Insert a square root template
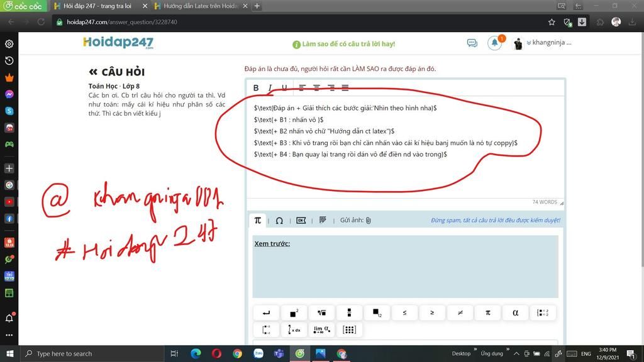Screen dimensions: 644x362 [321, 313]
